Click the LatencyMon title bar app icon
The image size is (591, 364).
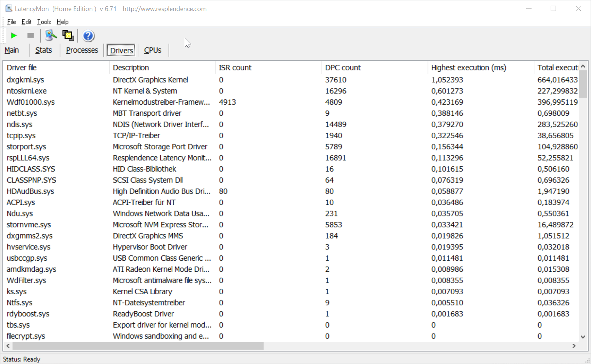click(8, 8)
